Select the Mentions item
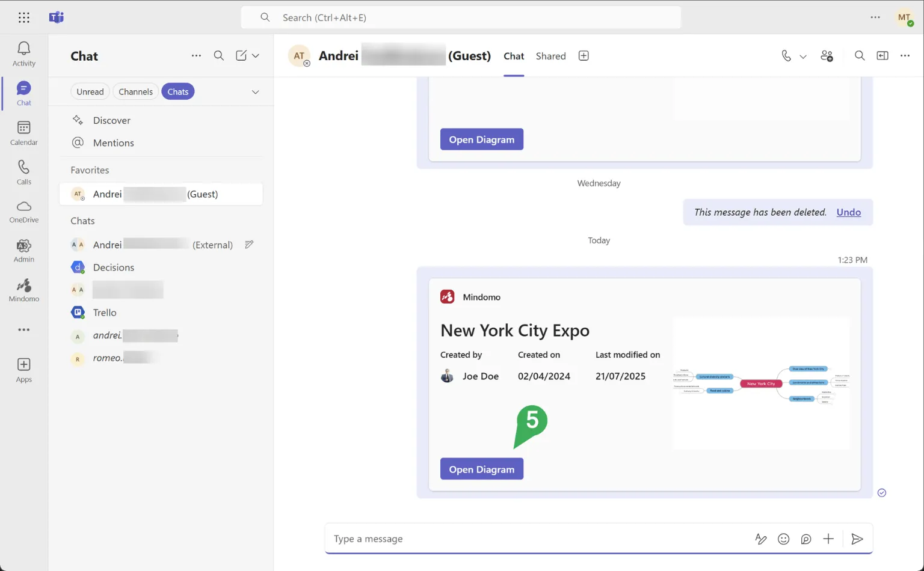 click(x=113, y=143)
